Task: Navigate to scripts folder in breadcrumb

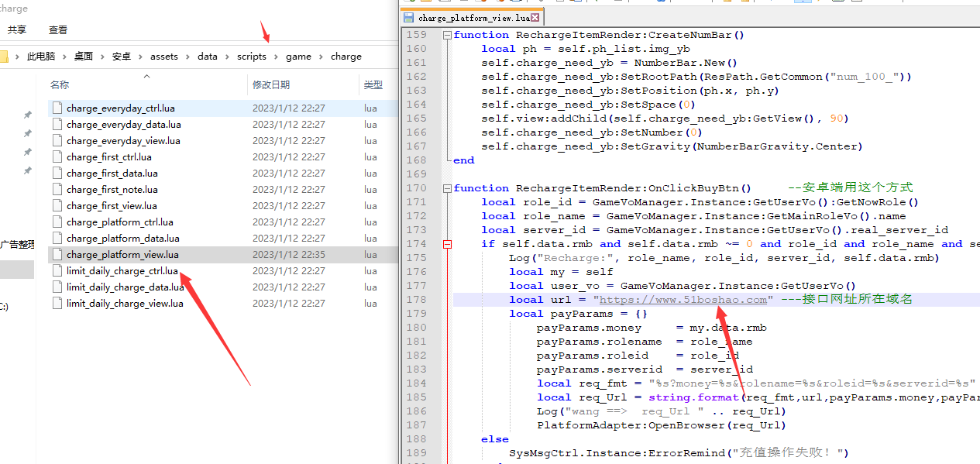Action: [x=252, y=57]
